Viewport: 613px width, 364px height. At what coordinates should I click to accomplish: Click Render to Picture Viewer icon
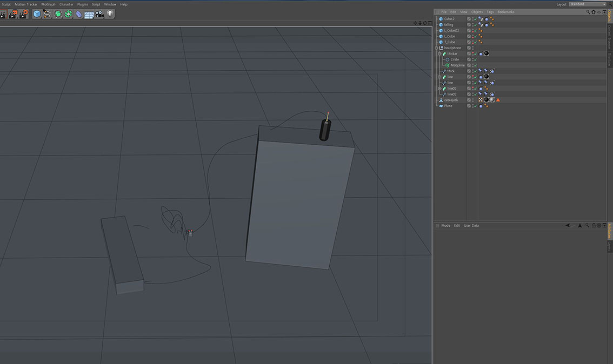(13, 15)
